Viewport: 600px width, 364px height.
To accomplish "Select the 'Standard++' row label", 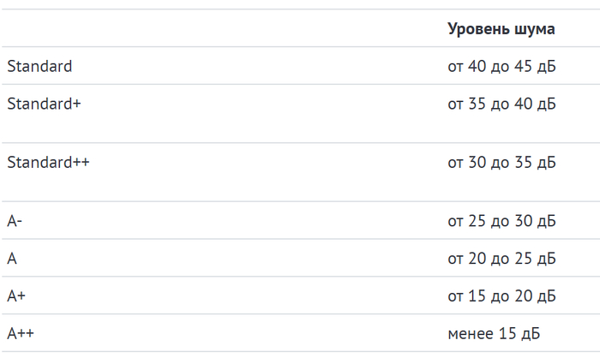I will [48, 162].
